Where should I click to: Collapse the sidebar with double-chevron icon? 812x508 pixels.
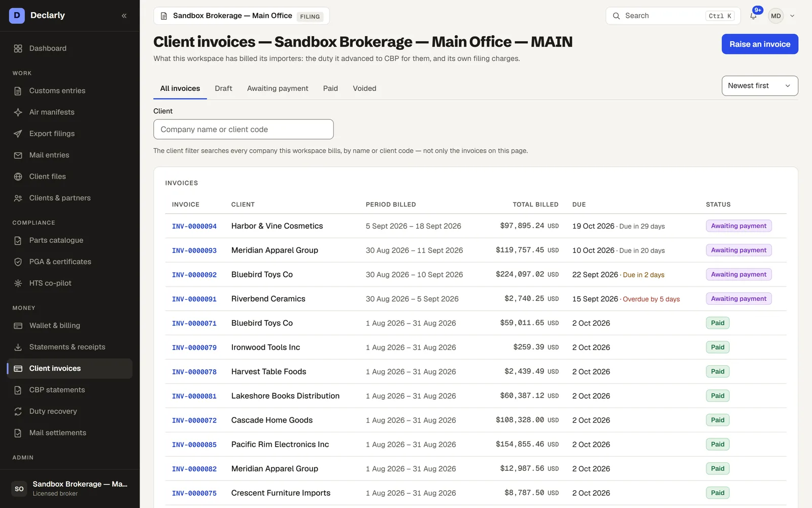coord(124,16)
